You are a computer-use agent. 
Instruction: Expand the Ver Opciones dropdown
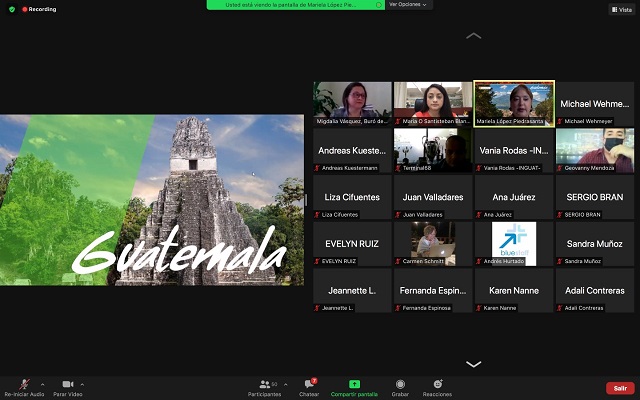[x=408, y=4]
